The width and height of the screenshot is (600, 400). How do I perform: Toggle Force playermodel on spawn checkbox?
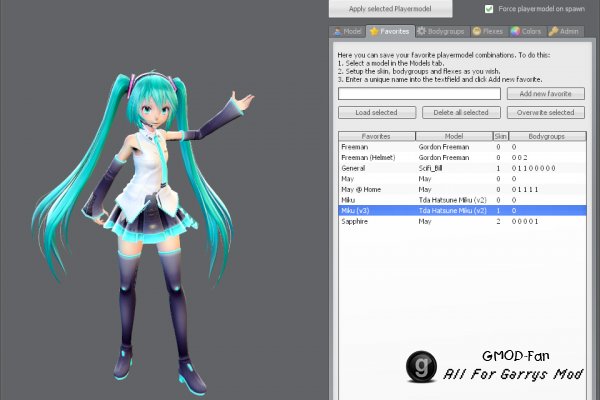click(x=489, y=9)
